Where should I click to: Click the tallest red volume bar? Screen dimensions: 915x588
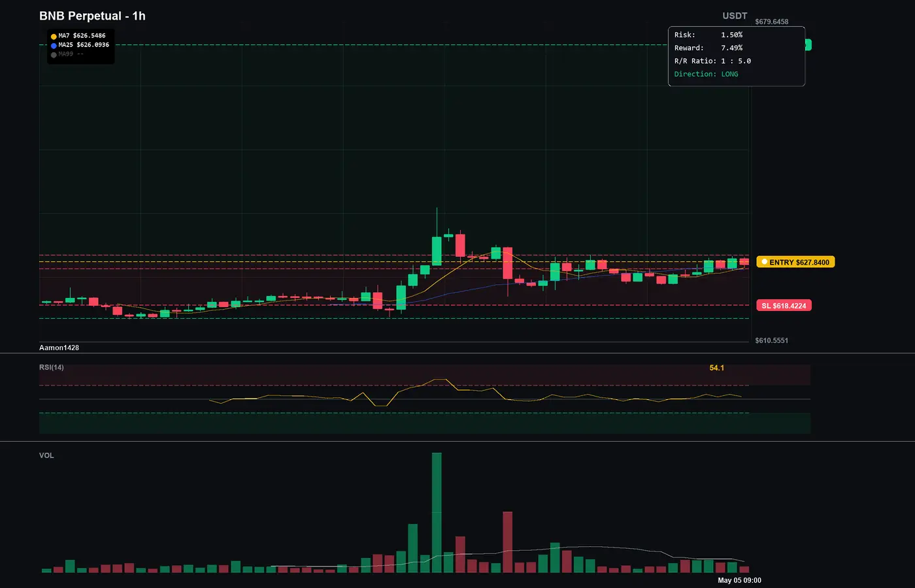click(508, 542)
